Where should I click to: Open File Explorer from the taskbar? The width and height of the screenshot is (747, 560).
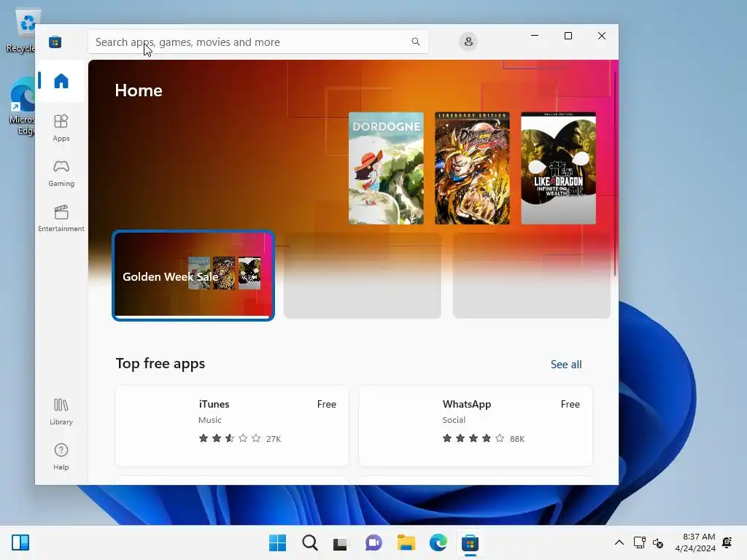click(x=406, y=542)
